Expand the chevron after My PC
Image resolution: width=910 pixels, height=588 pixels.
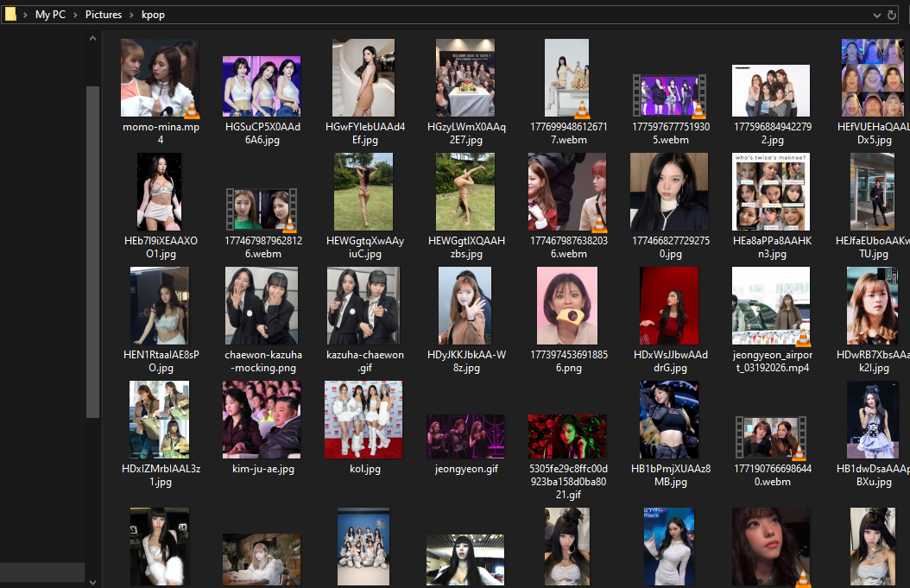[x=75, y=15]
